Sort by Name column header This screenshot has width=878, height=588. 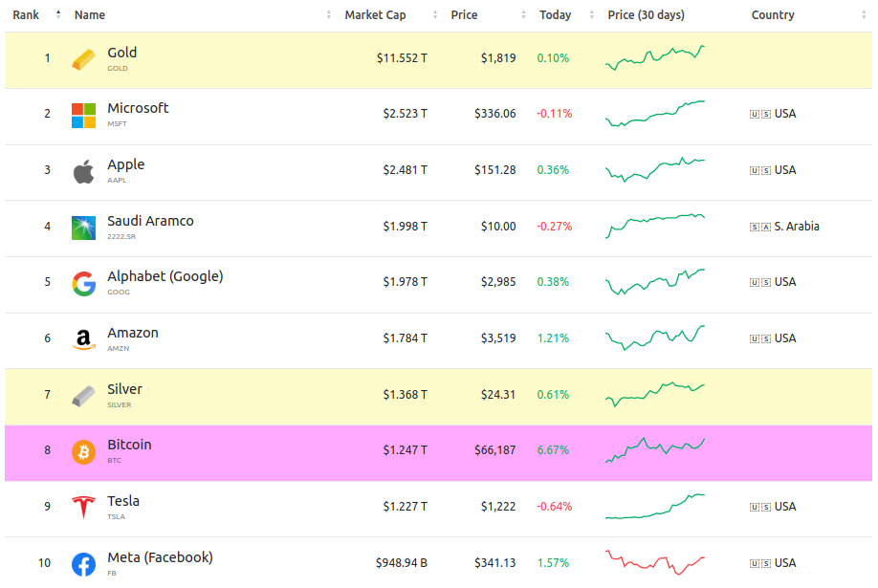point(90,15)
